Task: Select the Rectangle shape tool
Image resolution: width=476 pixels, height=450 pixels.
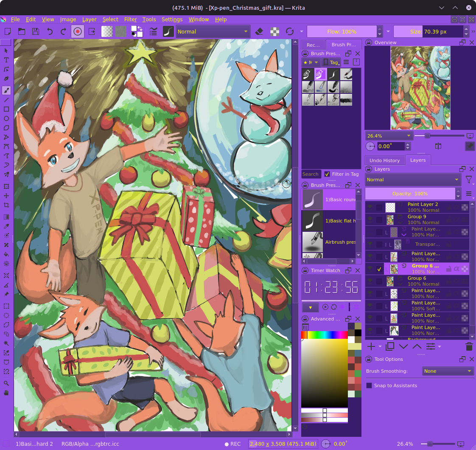Action: (x=6, y=109)
